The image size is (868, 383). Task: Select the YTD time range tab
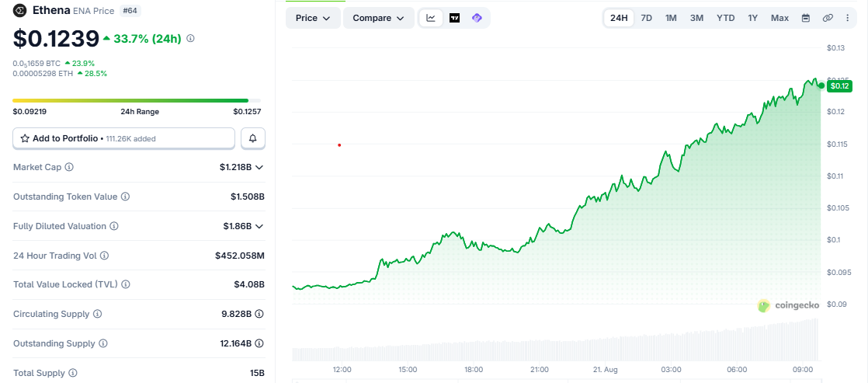pos(726,18)
